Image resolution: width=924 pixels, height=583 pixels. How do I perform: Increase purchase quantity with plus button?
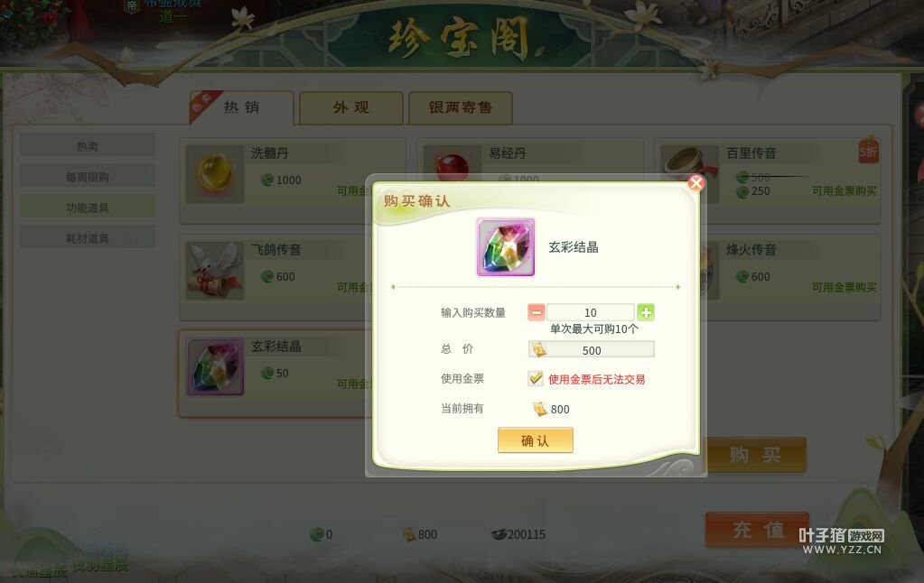646,312
